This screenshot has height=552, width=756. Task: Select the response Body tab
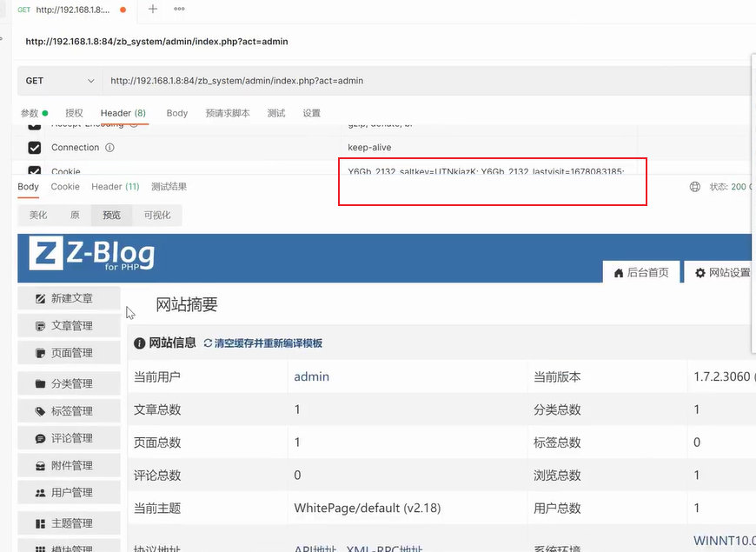pos(28,187)
